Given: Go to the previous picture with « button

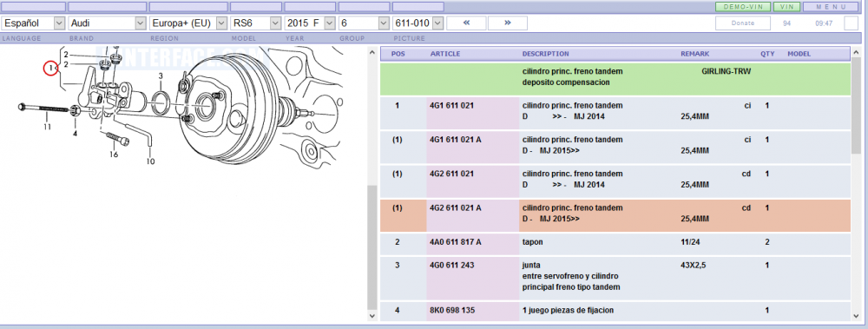Looking at the screenshot, I should pyautogui.click(x=466, y=23).
